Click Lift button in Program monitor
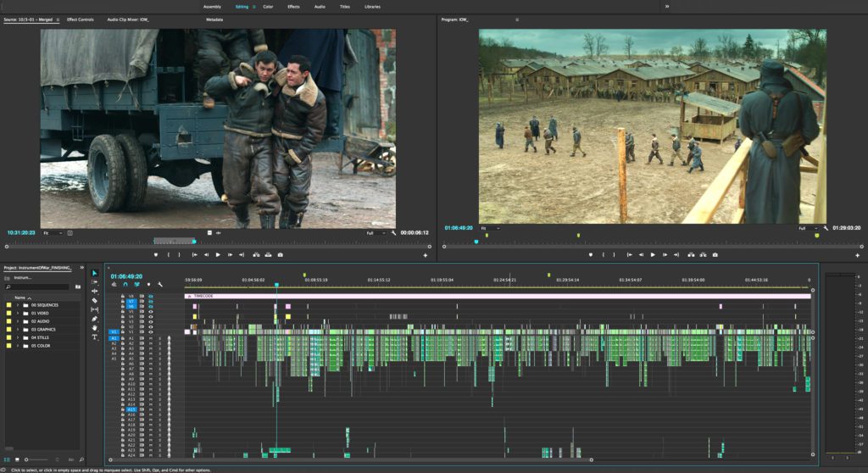The image size is (868, 473). click(x=691, y=255)
